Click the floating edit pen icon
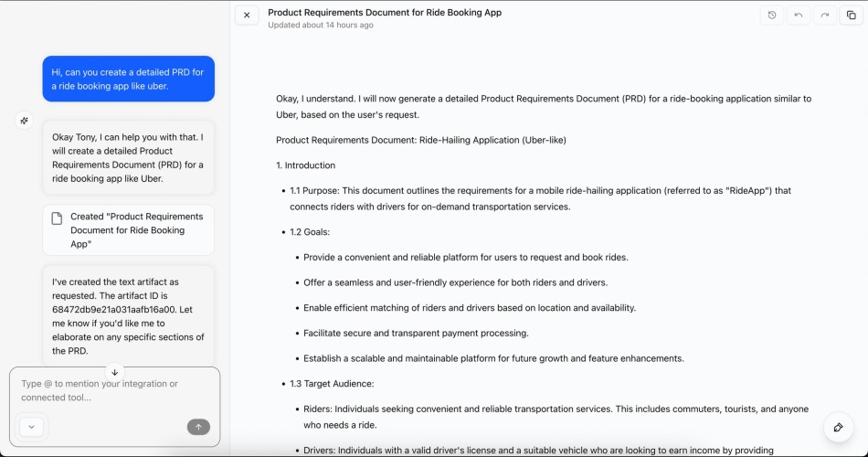This screenshot has height=457, width=868. pos(838,427)
